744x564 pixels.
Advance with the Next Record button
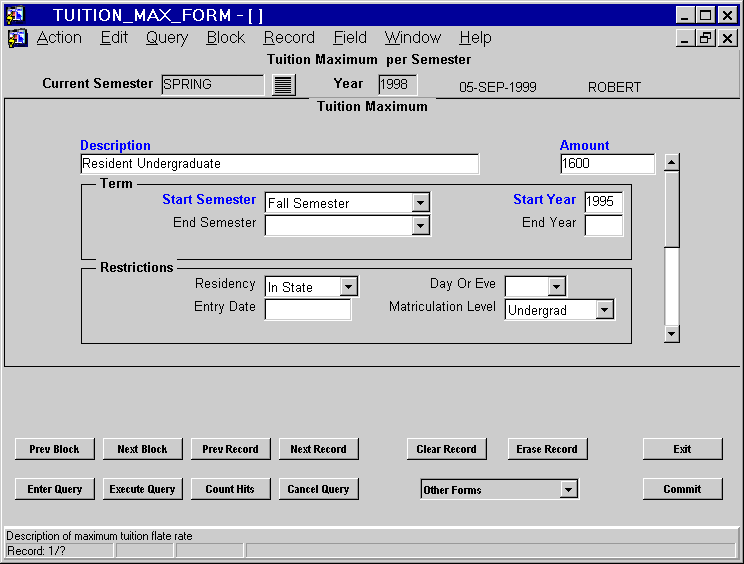318,449
